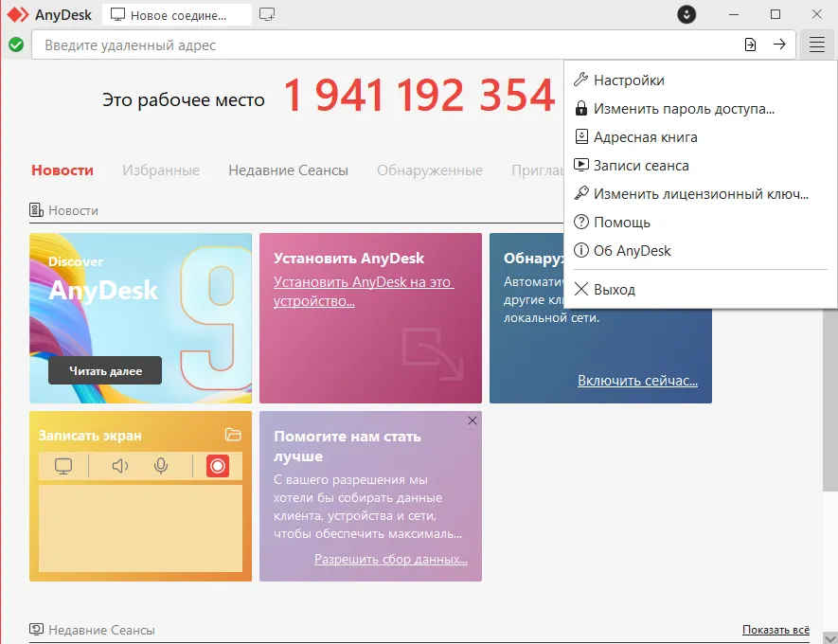Click the connect arrow icon in address bar
The width and height of the screenshot is (838, 644).
pyautogui.click(x=779, y=45)
